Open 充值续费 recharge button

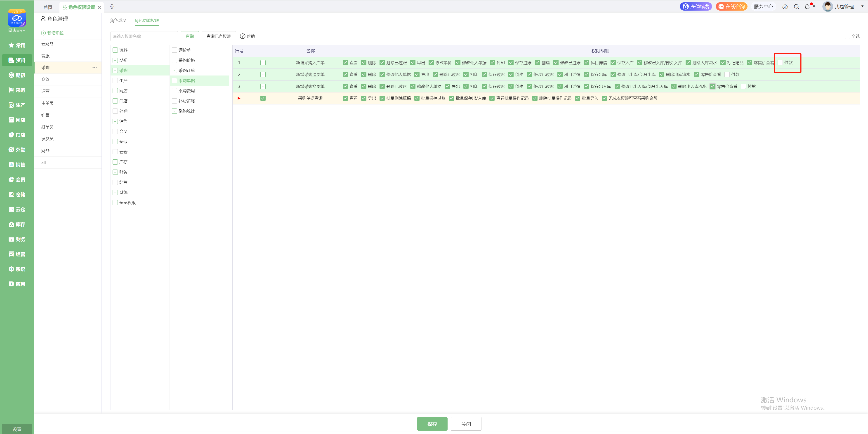pos(696,6)
